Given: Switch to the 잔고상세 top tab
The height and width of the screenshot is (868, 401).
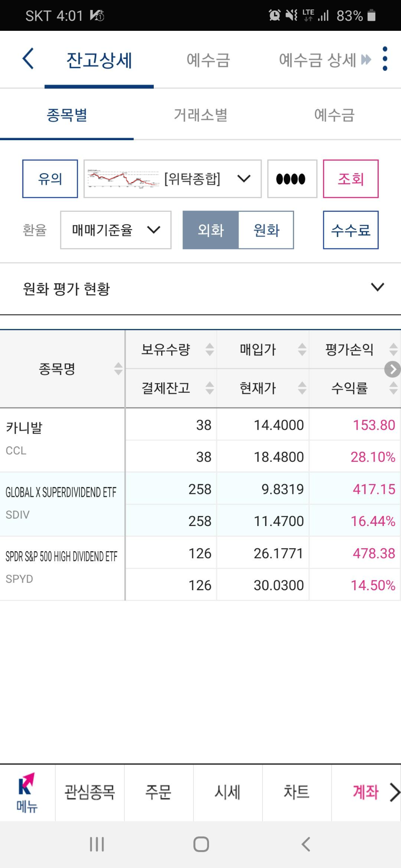Looking at the screenshot, I should pyautogui.click(x=99, y=60).
